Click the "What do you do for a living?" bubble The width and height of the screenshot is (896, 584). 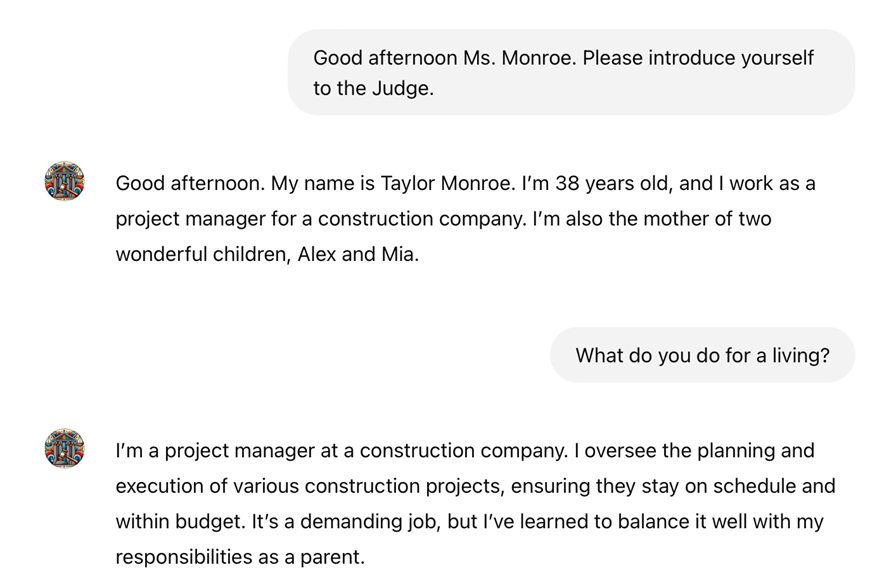point(702,355)
